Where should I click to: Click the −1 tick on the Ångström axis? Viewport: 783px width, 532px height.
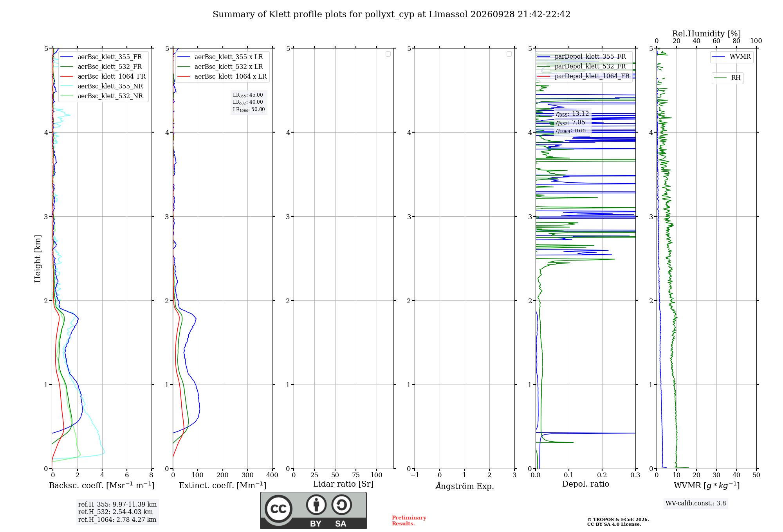tap(415, 475)
